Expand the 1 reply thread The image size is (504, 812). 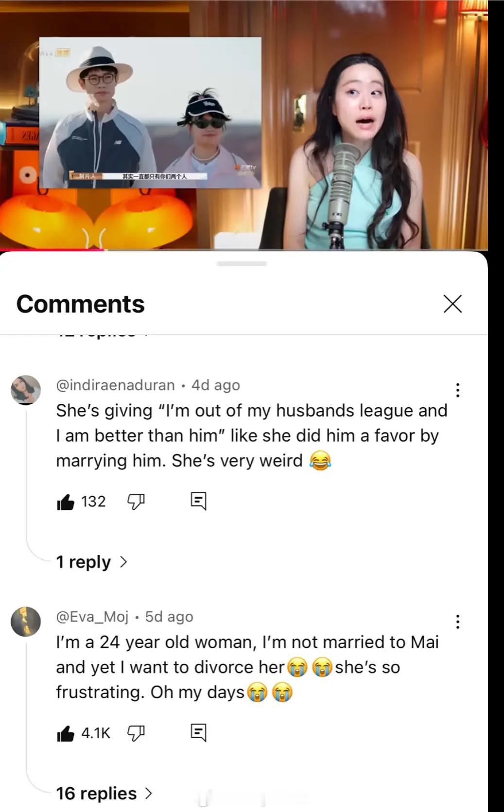point(92,562)
